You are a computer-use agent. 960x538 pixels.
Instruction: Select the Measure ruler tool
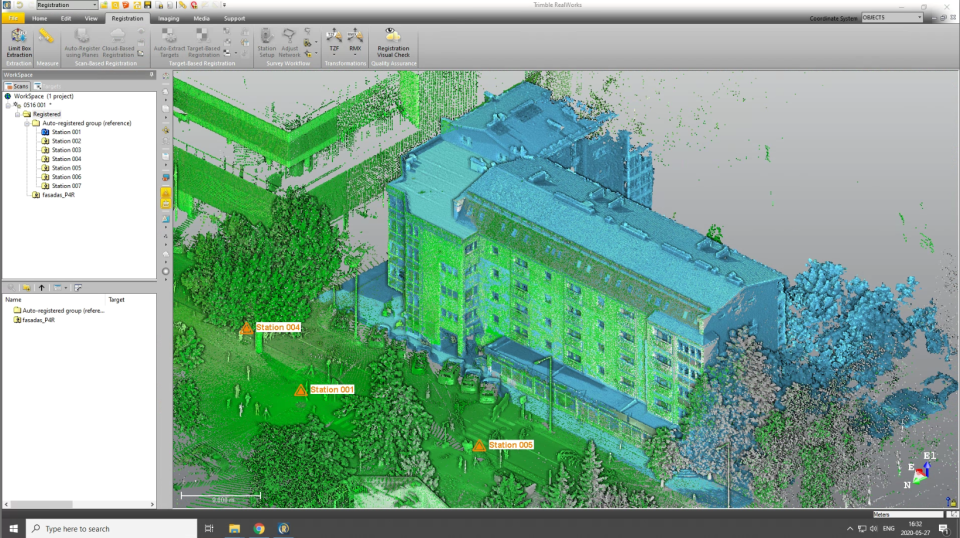point(47,37)
